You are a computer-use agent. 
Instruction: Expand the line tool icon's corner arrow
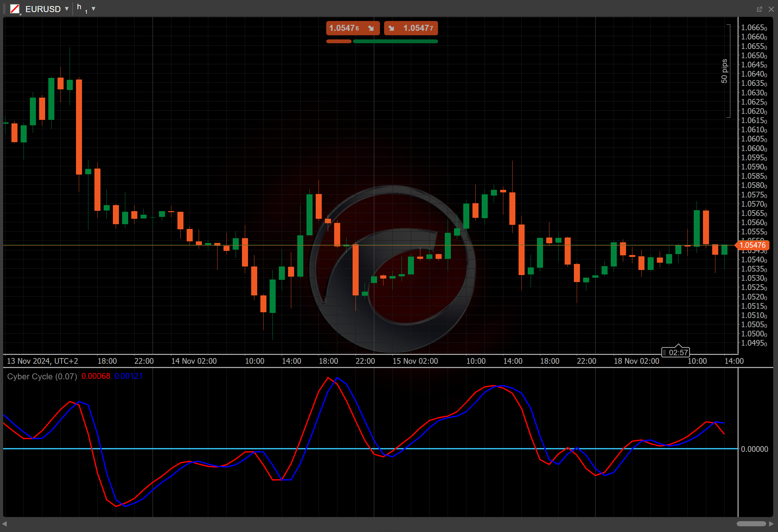click(x=20, y=14)
